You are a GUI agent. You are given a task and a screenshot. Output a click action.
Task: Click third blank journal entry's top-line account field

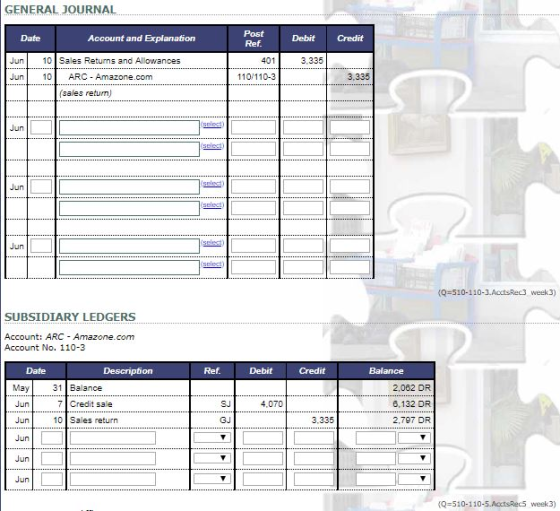tap(129, 246)
